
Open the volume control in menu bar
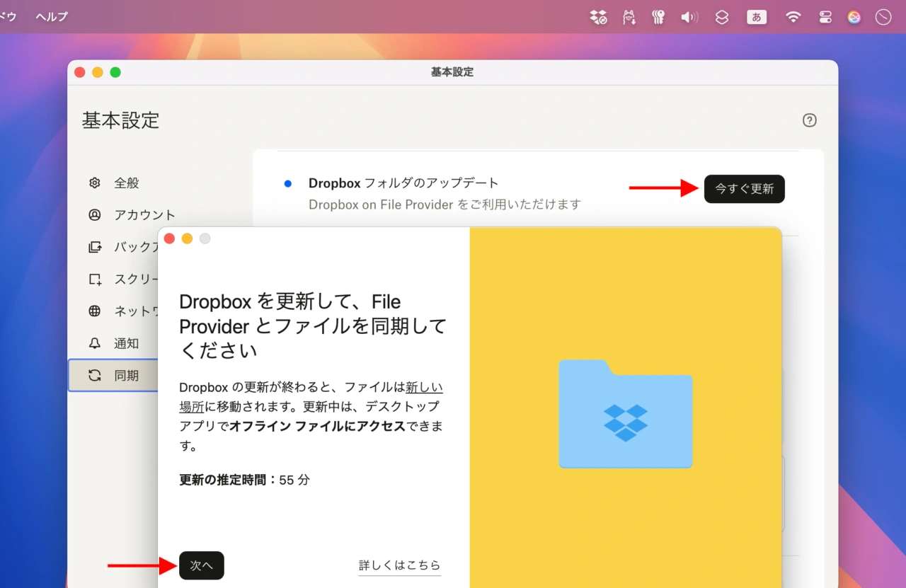point(689,17)
